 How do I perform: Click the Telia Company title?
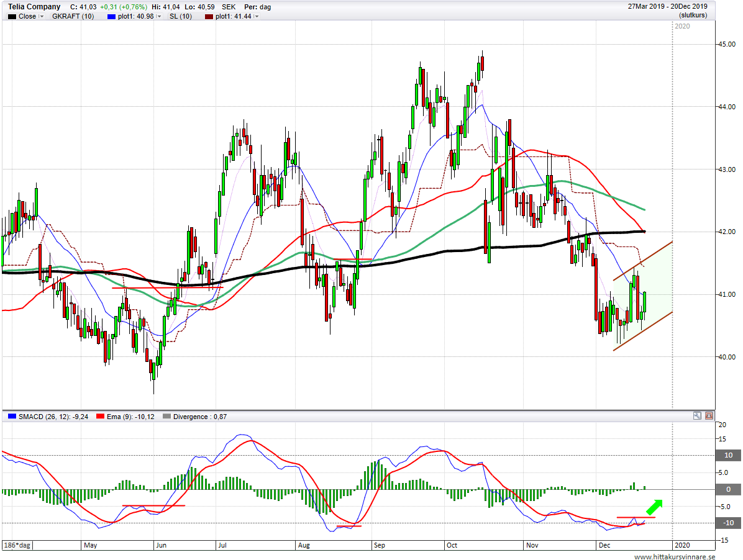pos(34,7)
